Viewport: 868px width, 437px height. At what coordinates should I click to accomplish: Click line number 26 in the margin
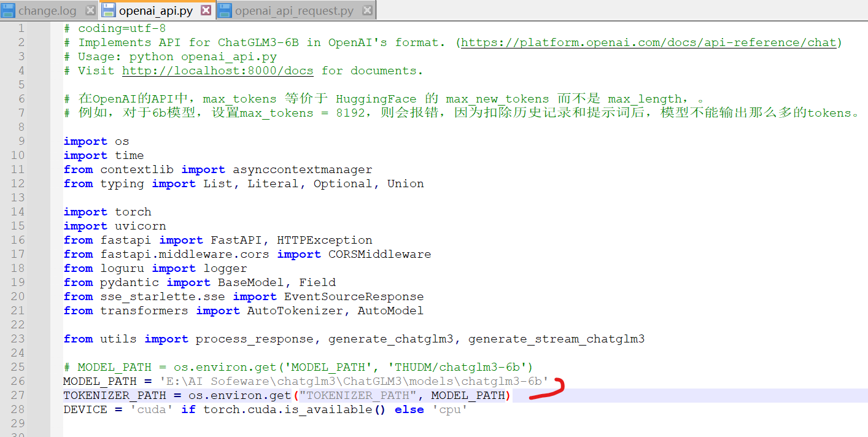pos(18,381)
